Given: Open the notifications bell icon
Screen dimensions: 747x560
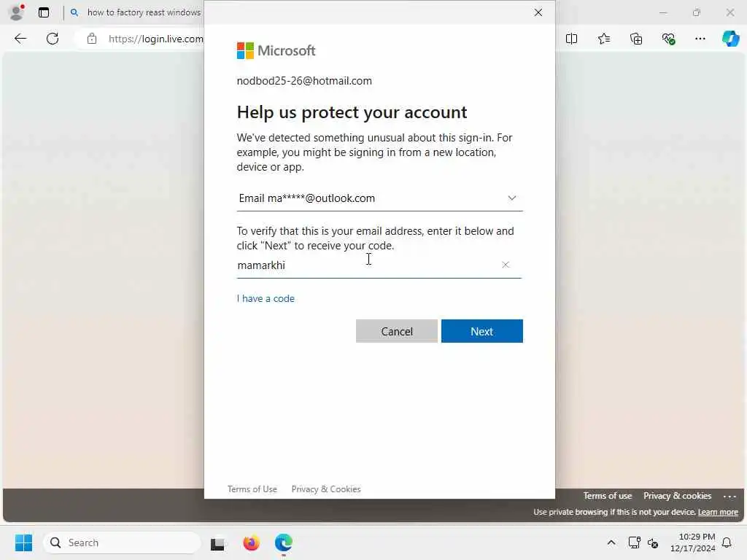Looking at the screenshot, I should [x=727, y=542].
